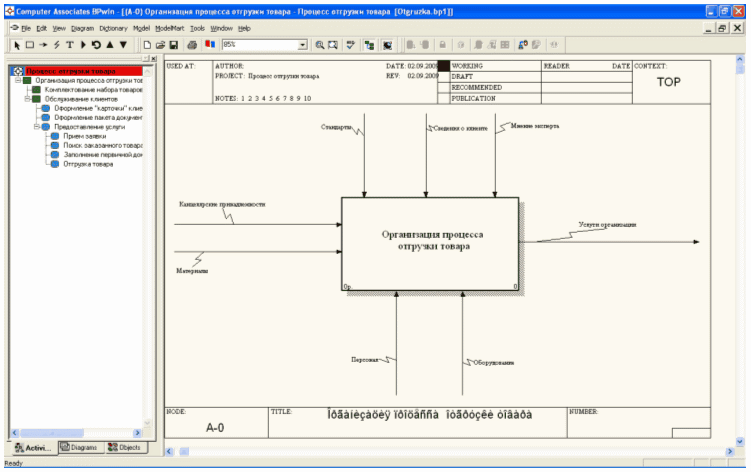This screenshot has height=472, width=751.
Task: Click the ModelMart user manager icon
Action: tap(523, 45)
